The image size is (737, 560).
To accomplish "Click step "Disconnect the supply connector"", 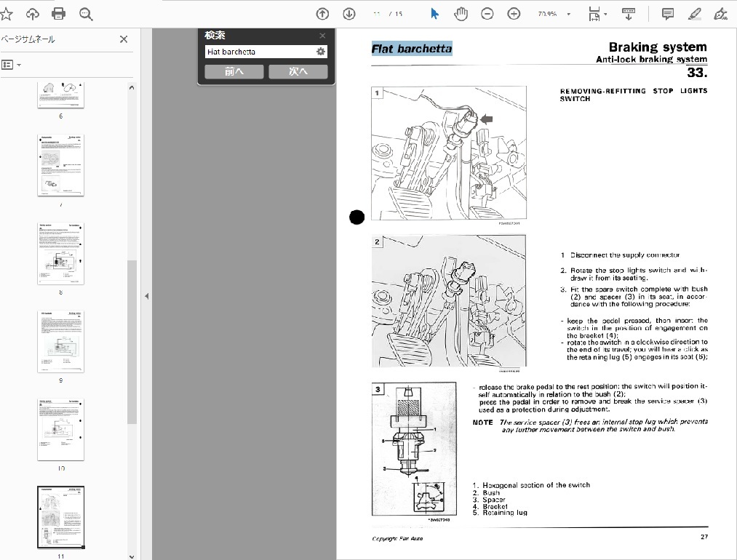I will 625,255.
